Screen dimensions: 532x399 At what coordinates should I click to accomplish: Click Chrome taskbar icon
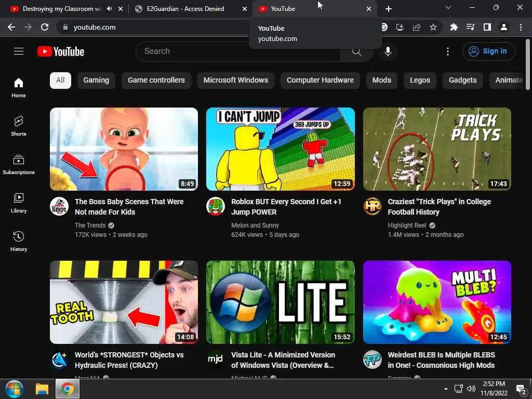pyautogui.click(x=68, y=389)
